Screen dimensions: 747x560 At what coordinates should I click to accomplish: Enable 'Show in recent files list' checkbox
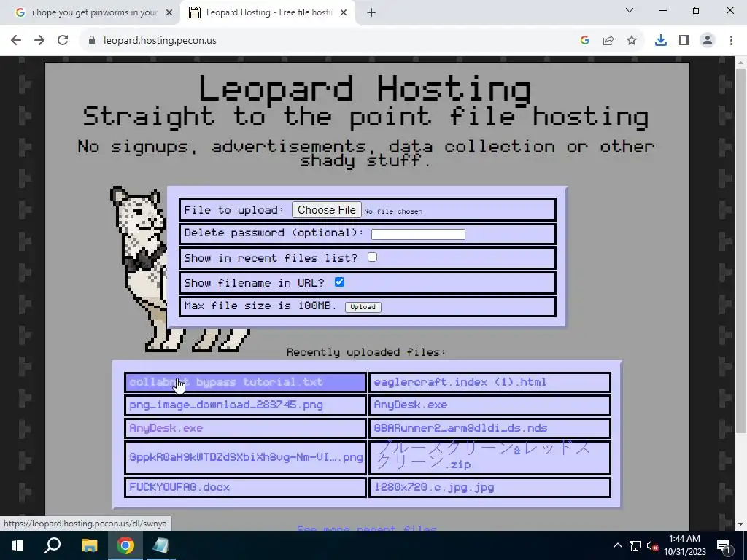pos(372,257)
